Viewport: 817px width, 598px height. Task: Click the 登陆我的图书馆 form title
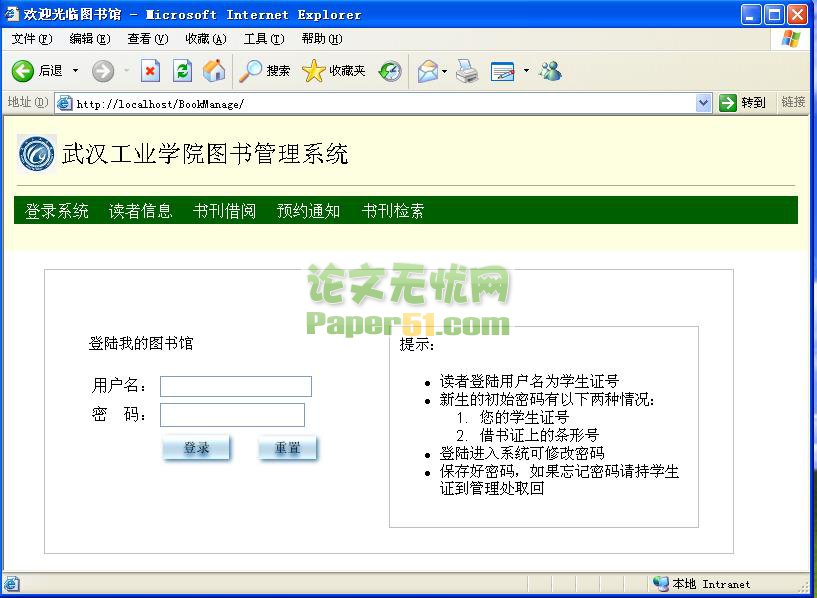tap(141, 343)
